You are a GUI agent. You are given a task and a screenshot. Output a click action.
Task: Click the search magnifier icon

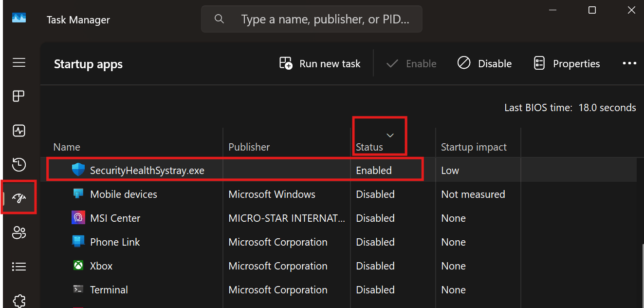pos(219,19)
